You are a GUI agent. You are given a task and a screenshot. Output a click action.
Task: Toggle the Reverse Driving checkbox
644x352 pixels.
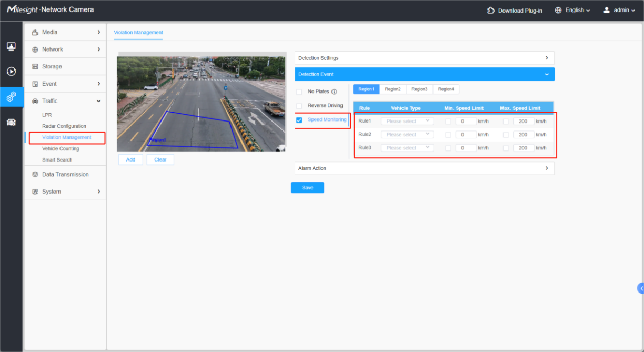click(299, 106)
